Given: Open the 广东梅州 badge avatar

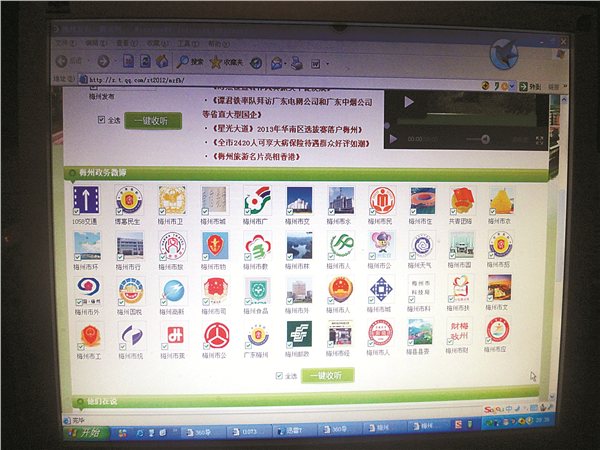Looking at the screenshot, I should (258, 335).
